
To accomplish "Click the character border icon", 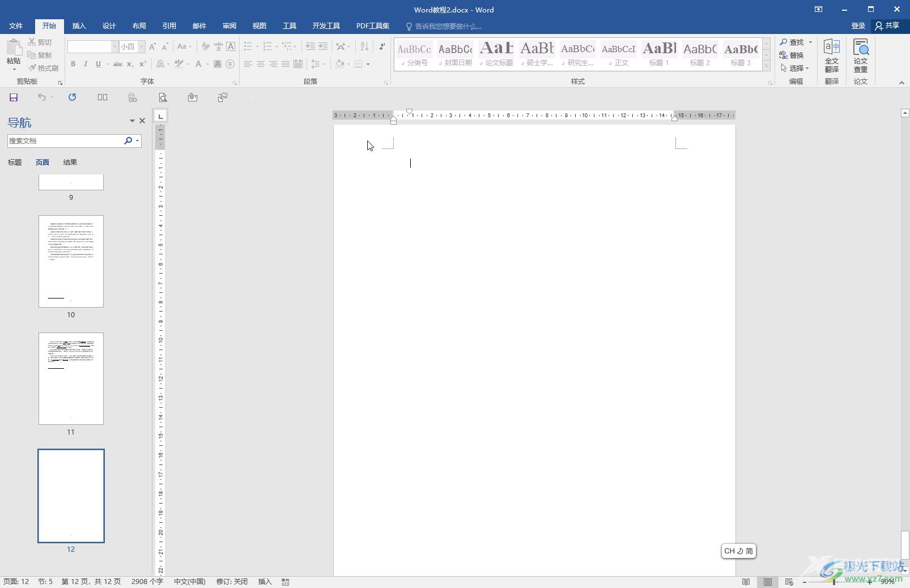I will tap(231, 46).
